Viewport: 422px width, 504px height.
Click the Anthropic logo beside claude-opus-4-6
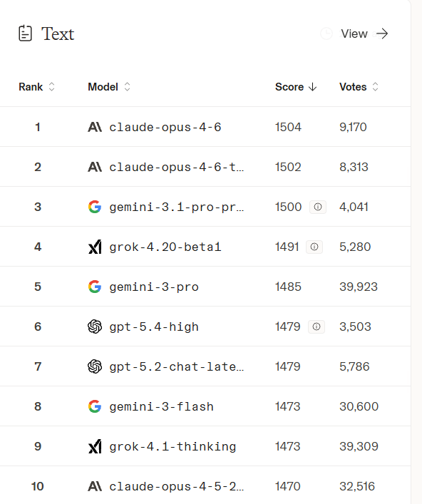point(95,127)
